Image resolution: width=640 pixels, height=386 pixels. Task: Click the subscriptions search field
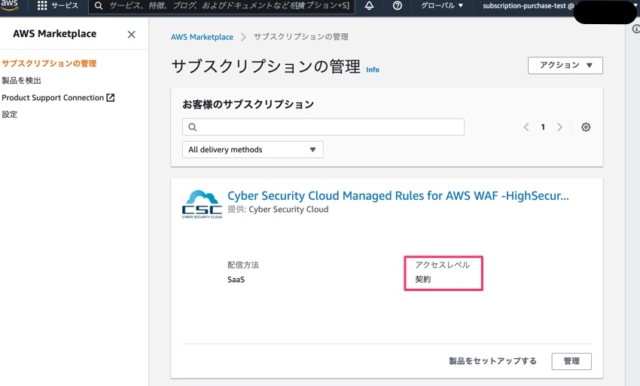point(323,127)
